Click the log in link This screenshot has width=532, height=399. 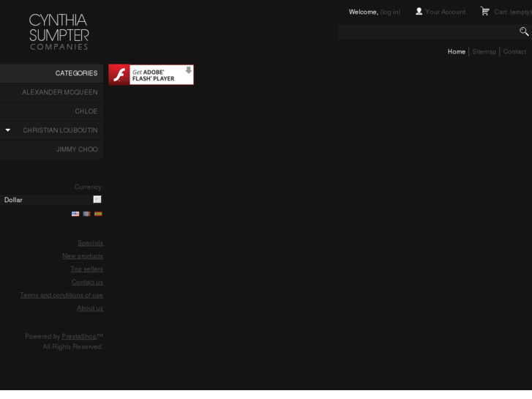[390, 12]
